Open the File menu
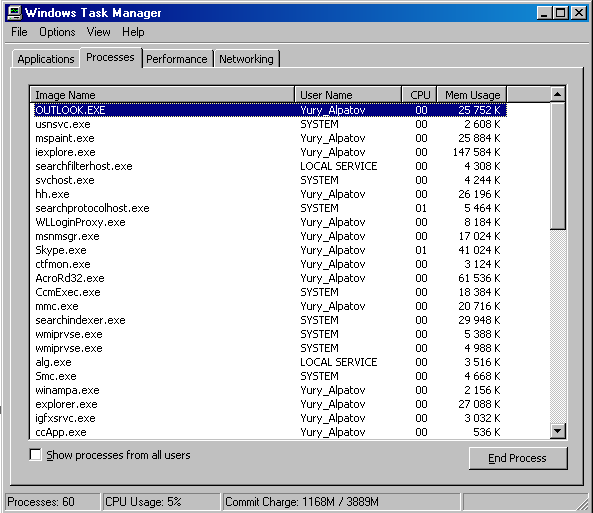This screenshot has width=593, height=513. 19,32
